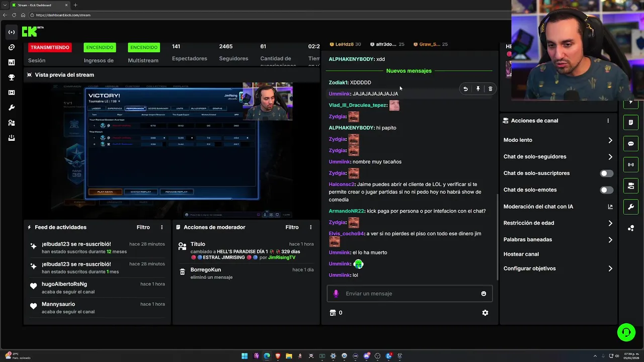Open chat settings gear icon
This screenshot has width=644, height=362.
coord(485,313)
